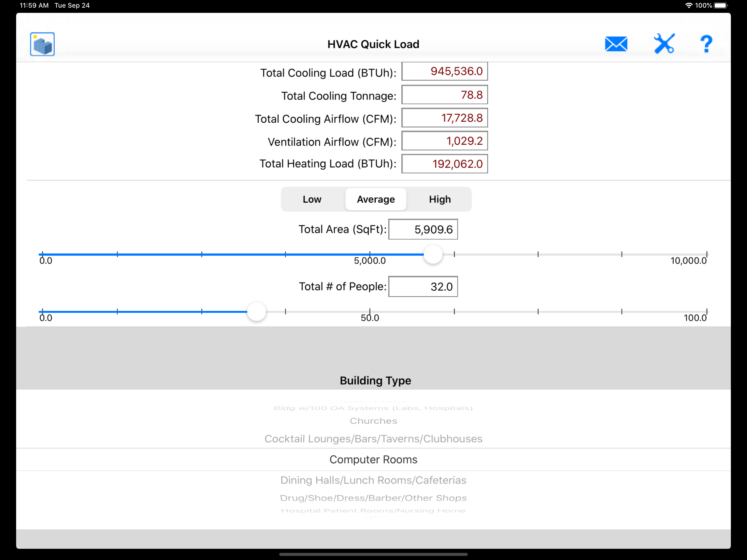Click the Ventilation Airflow value box
The width and height of the screenshot is (747, 560).
point(444,141)
